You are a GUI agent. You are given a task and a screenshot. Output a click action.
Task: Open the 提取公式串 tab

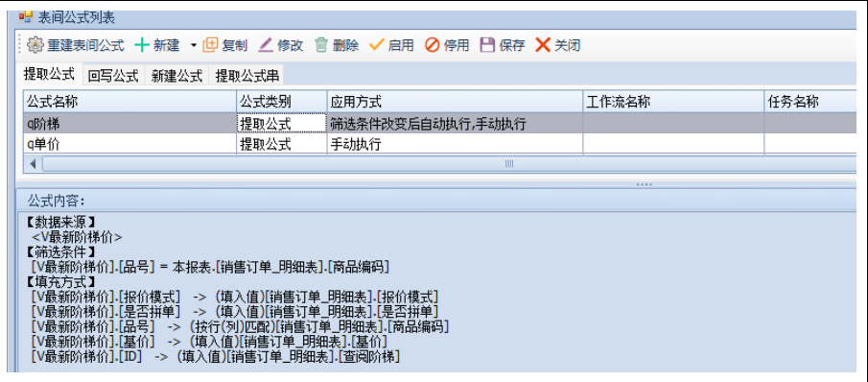coord(246,75)
